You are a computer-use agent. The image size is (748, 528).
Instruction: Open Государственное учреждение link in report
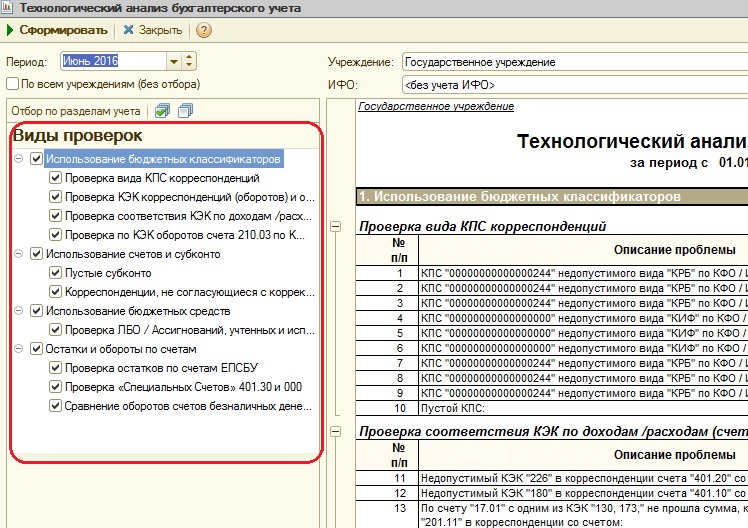(436, 106)
